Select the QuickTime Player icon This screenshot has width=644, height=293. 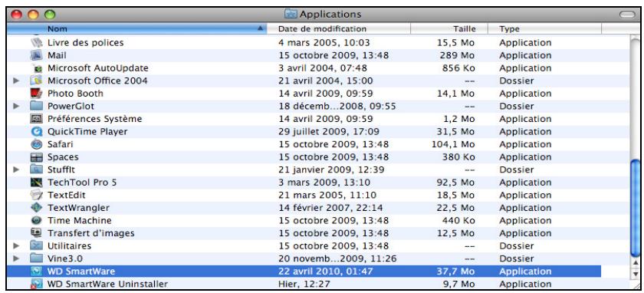click(x=37, y=131)
